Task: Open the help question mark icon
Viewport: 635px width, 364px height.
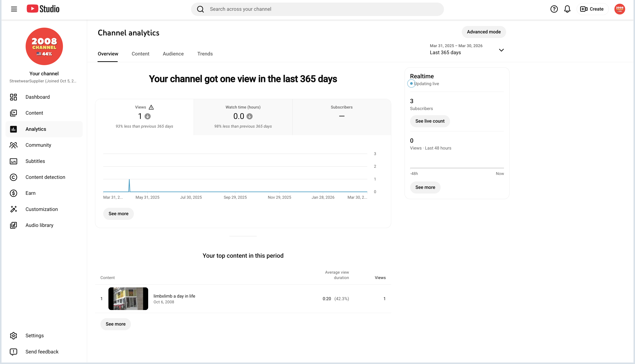Action: 554,9
